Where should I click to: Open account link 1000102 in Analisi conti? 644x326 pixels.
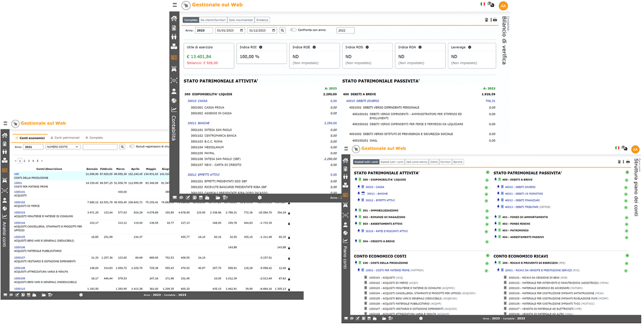pos(20,202)
